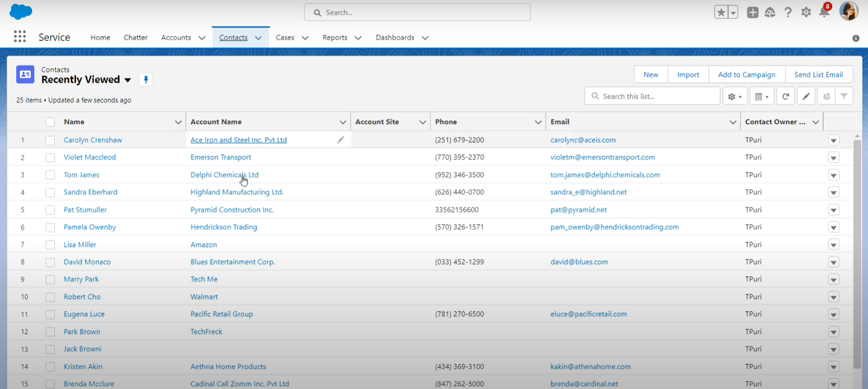Open the App Launcher grid icon

[x=20, y=36]
